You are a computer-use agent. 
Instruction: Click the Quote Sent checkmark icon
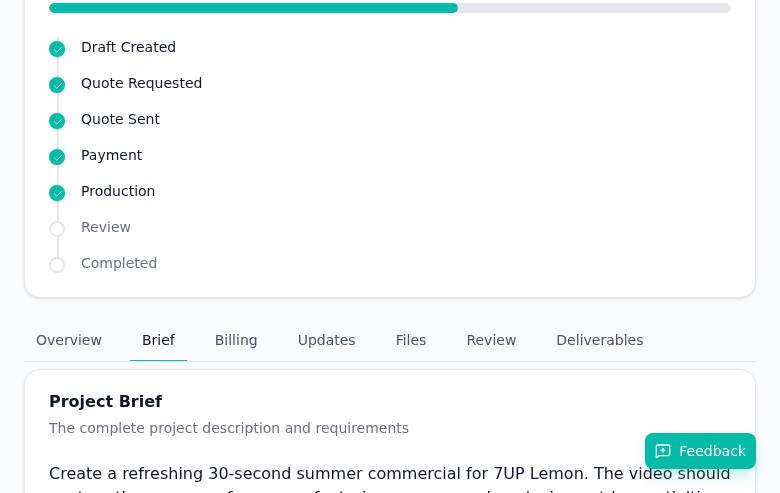click(x=57, y=121)
